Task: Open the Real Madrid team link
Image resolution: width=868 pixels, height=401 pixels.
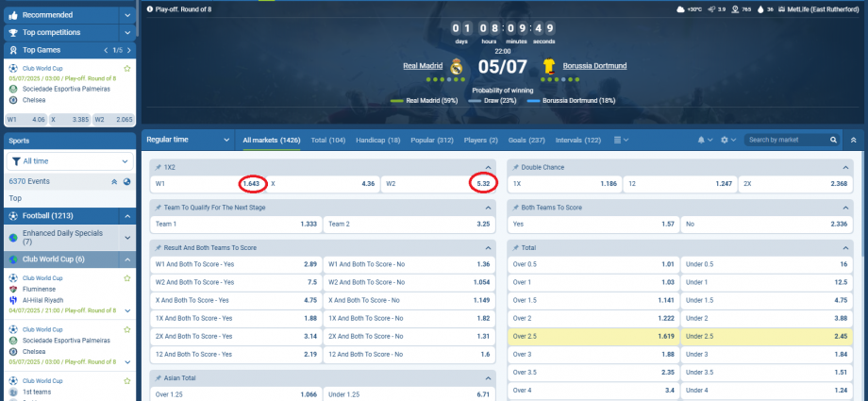Action: coord(423,66)
